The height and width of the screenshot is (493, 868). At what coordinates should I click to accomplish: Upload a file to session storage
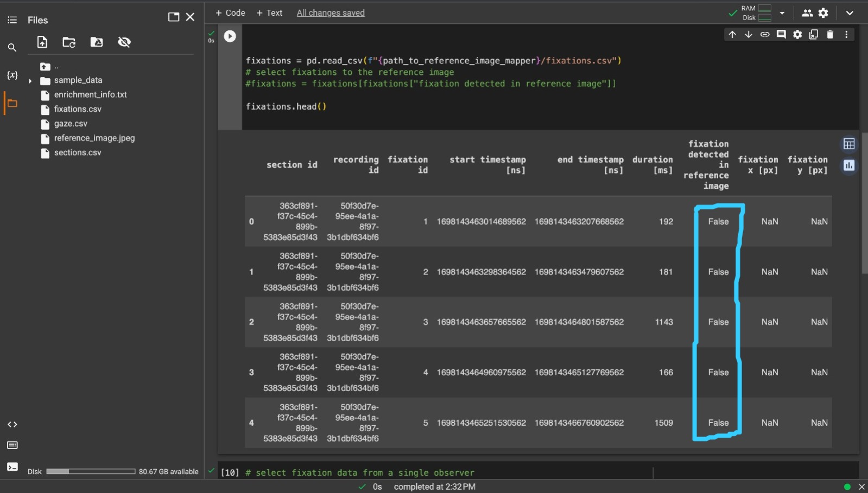[x=42, y=42]
